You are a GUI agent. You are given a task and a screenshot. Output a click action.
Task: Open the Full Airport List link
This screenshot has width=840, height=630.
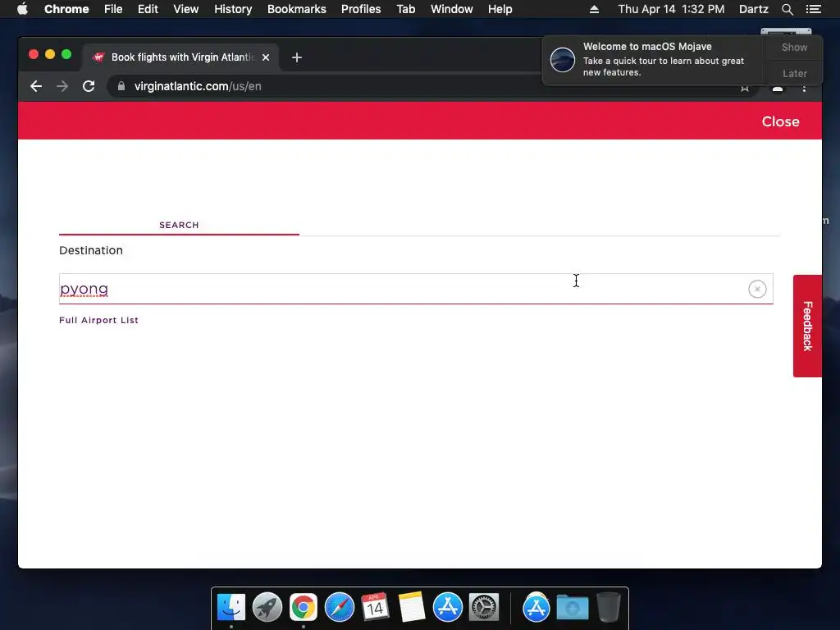pos(98,320)
